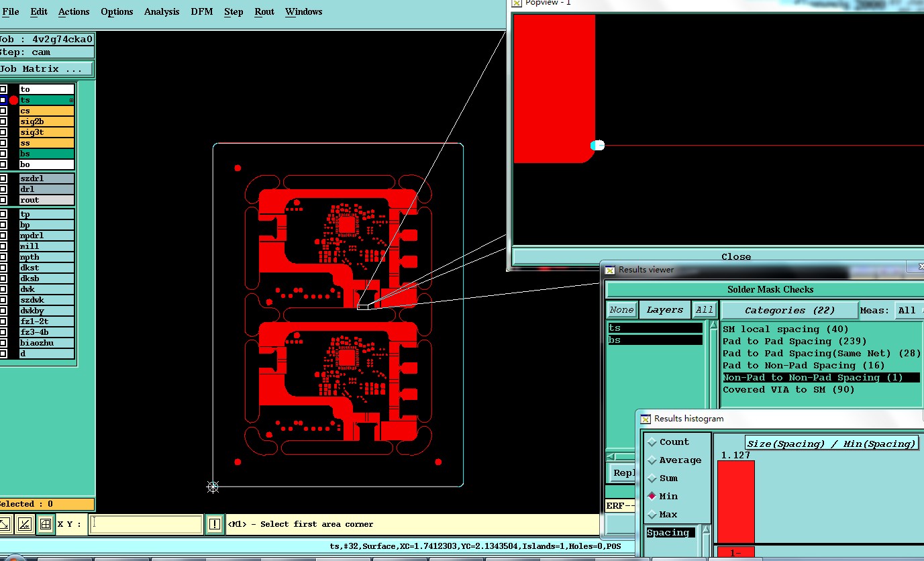Select the layer named d
Image resolution: width=924 pixels, height=561 pixels.
coord(46,354)
